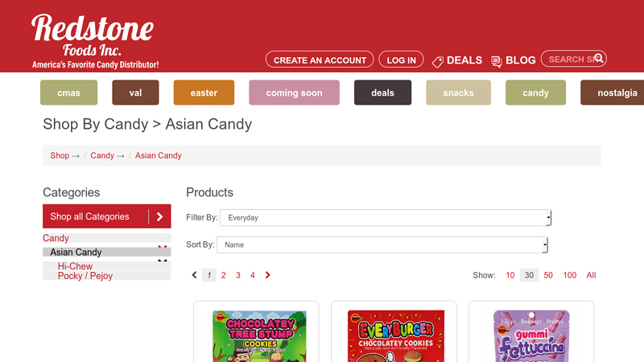Open the Filter By dropdown
The image size is (644, 362).
(386, 217)
